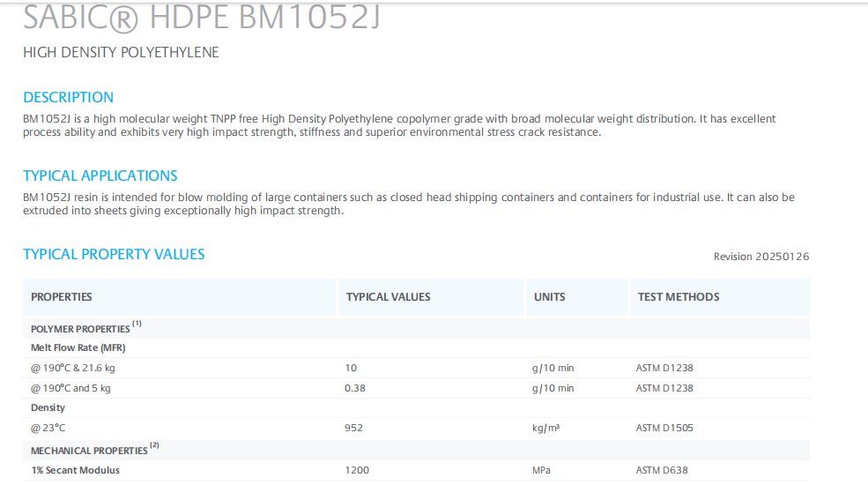Click the value 0.38
Image resolution: width=868 pixels, height=485 pixels.
point(355,389)
